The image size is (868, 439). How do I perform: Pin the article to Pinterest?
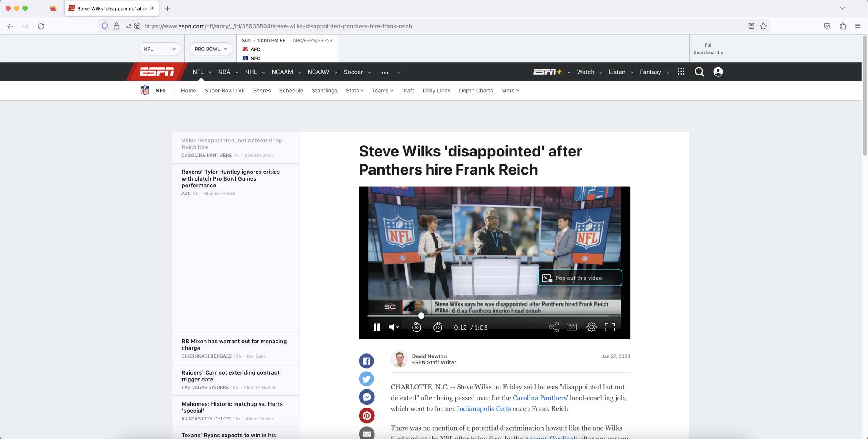point(366,416)
